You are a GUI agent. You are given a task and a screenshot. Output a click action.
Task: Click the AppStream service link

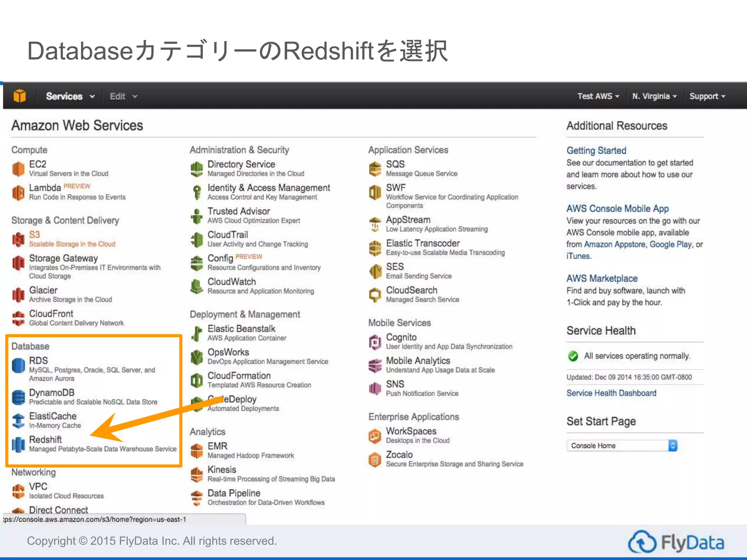408,219
